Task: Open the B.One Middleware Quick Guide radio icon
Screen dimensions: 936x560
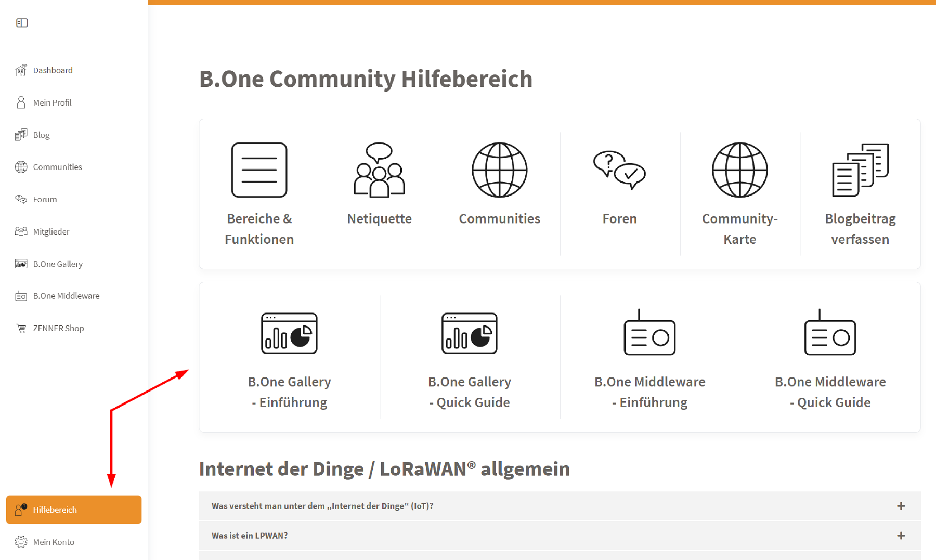Action: click(x=830, y=332)
